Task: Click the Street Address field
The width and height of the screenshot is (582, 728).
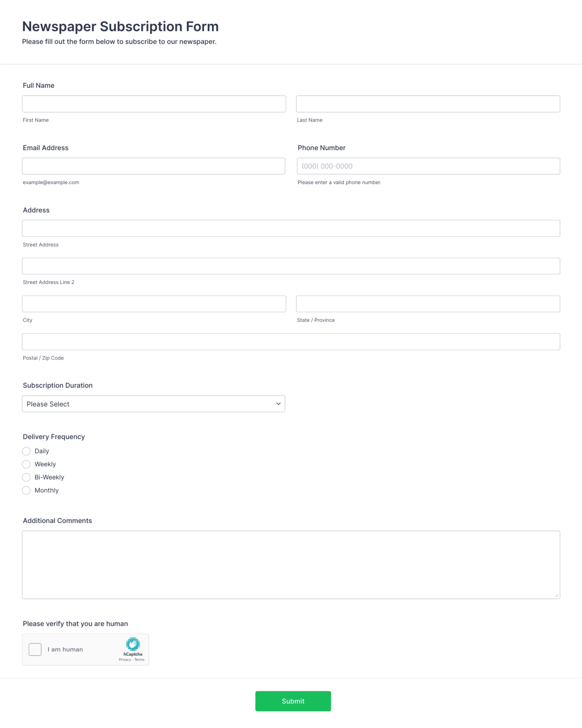Action: click(x=291, y=228)
